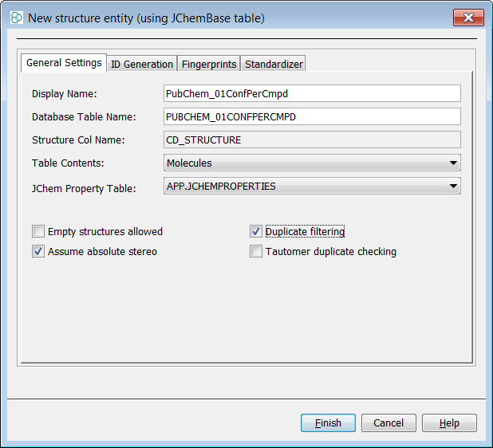Uncheck Assume absolute stereo
The image size is (493, 448).
tap(38, 252)
